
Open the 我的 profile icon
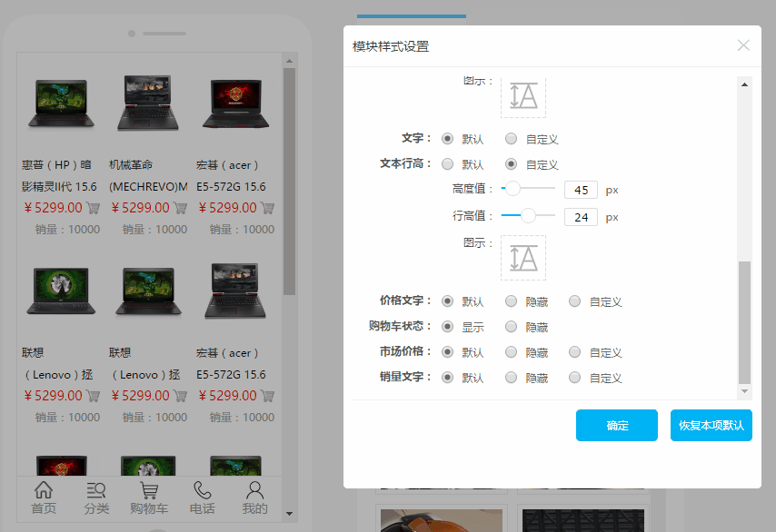point(255,491)
